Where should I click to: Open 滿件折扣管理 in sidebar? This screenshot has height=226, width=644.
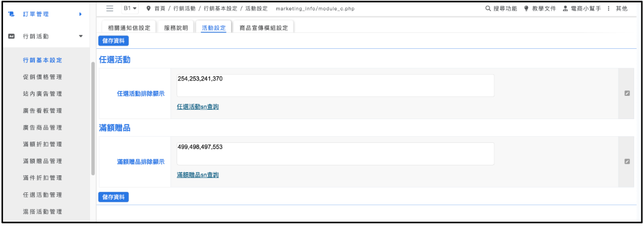[x=42, y=178]
